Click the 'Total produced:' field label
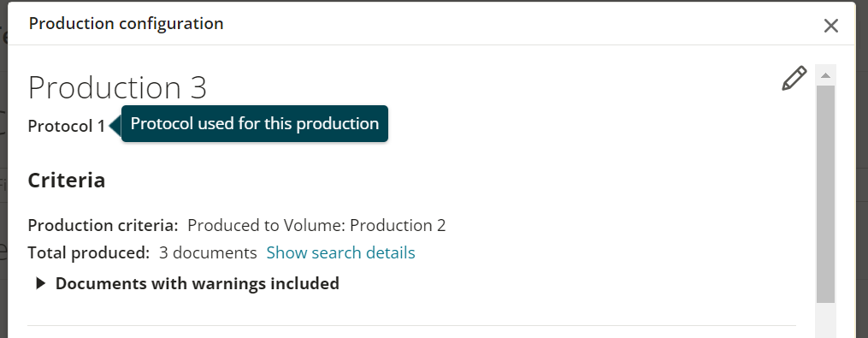This screenshot has width=868, height=338. coord(89,252)
